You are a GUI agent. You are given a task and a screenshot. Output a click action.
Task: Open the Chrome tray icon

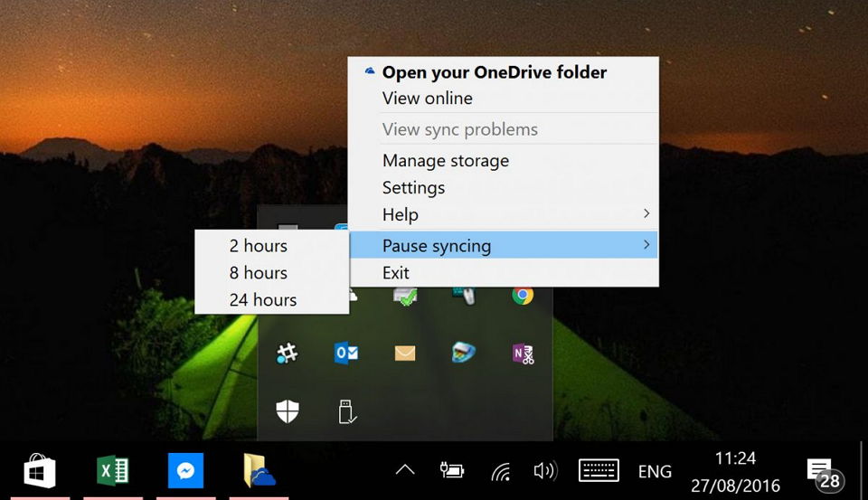pos(523,296)
